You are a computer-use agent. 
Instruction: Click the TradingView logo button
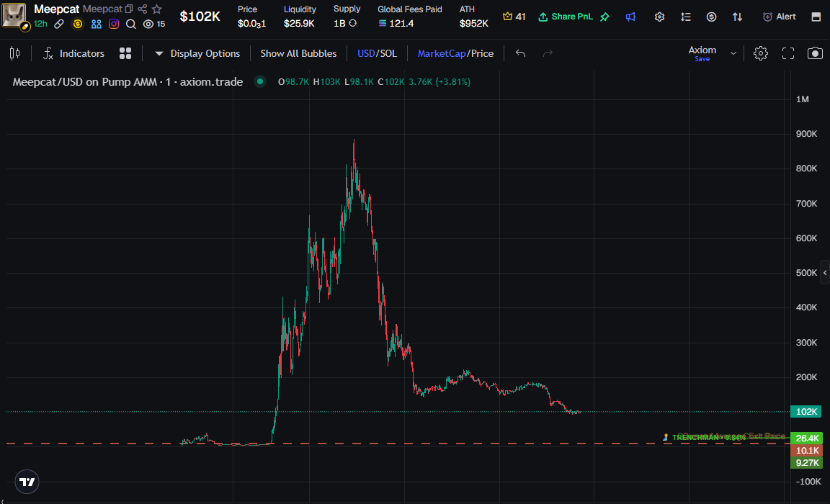(x=27, y=482)
